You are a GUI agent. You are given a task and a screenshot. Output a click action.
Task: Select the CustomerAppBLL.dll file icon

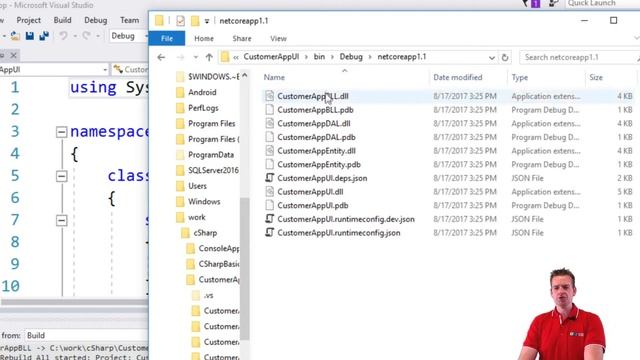(269, 96)
